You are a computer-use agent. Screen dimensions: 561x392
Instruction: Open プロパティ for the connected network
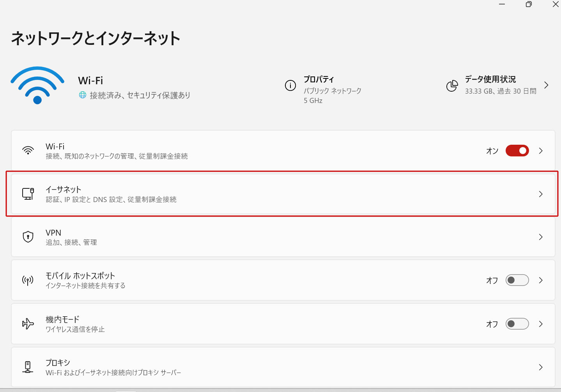[x=319, y=80]
